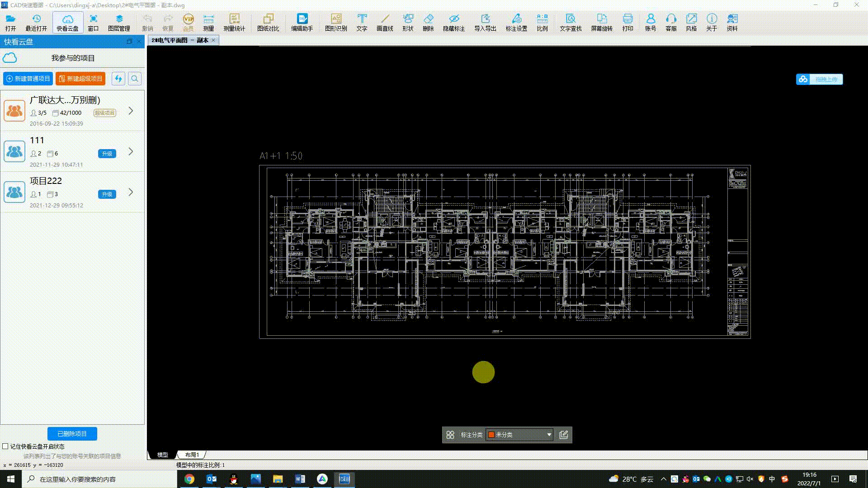Viewport: 868px width, 488px height.
Task: Expand the 广联达大...万别删) project
Action: [131, 111]
